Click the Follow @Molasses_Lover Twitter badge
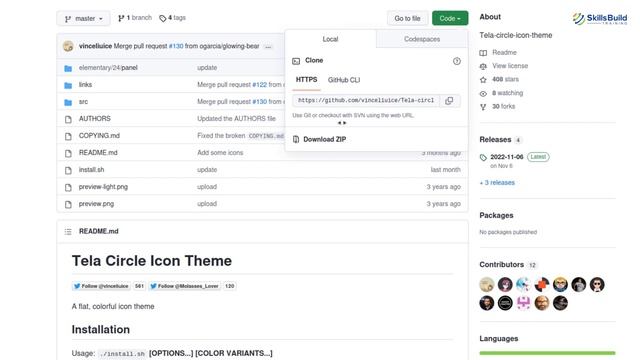Screen dimensions: 640x360 click(x=184, y=286)
